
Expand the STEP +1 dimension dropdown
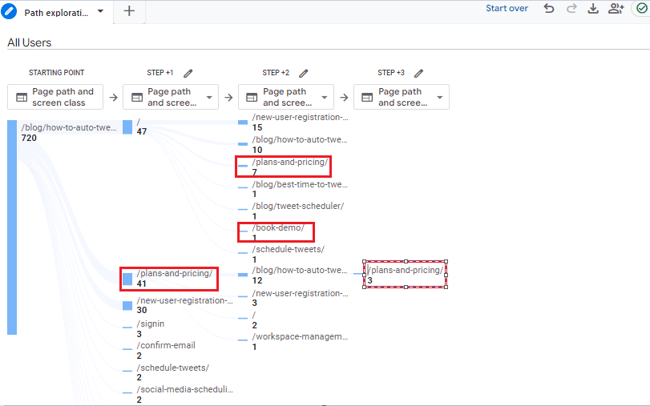click(x=211, y=97)
